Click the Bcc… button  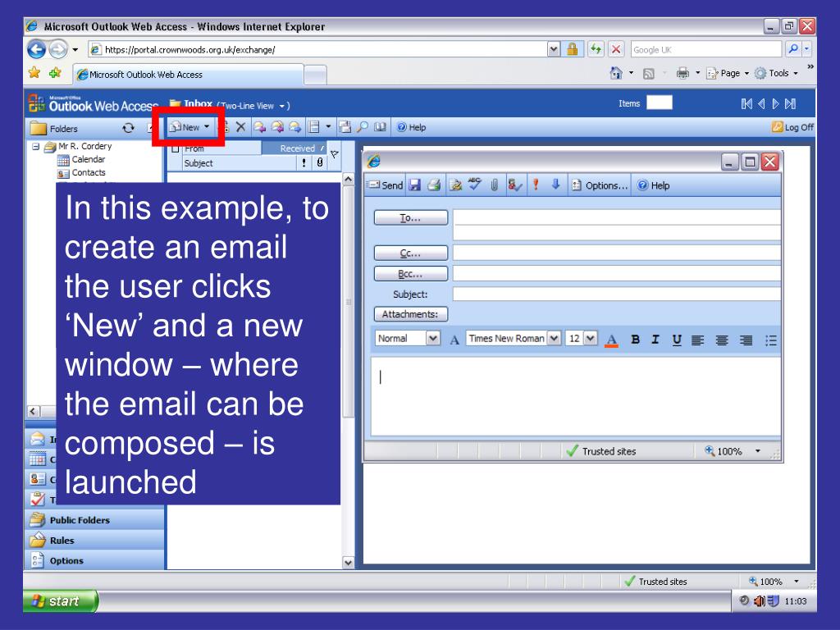[x=410, y=274]
